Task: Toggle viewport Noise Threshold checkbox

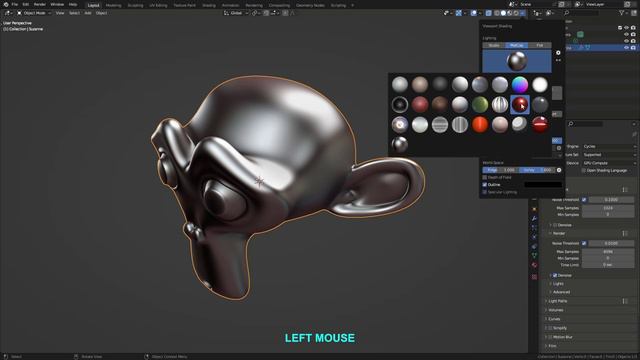Action: click(584, 200)
